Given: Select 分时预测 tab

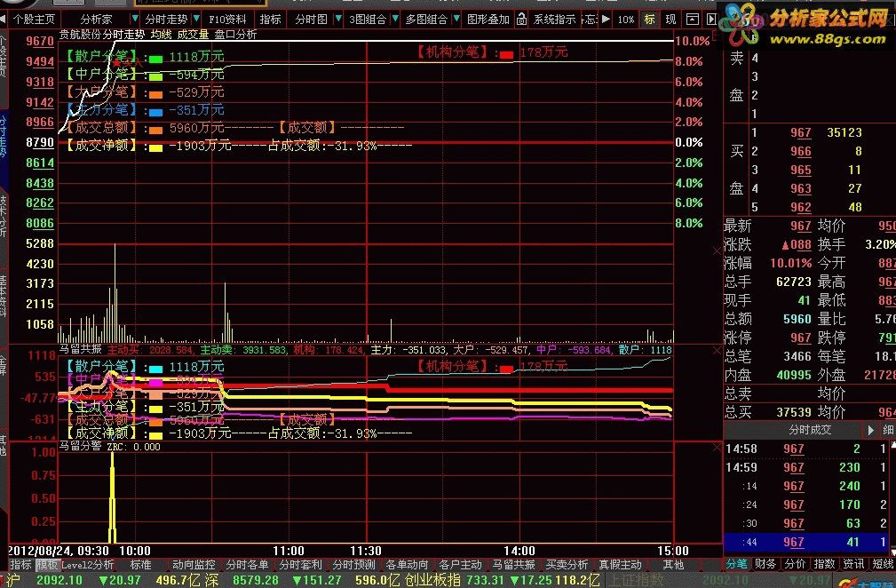Looking at the screenshot, I should coord(353,565).
